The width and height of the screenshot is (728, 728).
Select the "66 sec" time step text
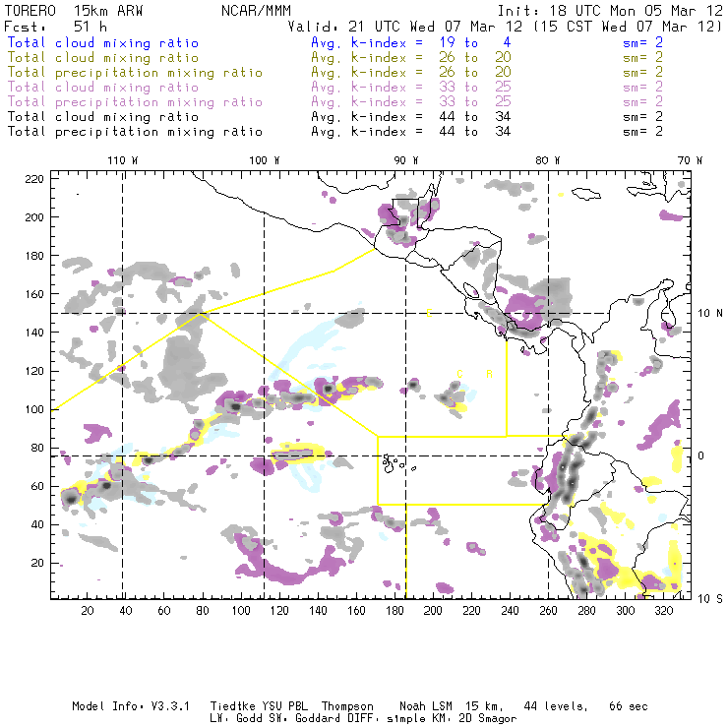(629, 706)
